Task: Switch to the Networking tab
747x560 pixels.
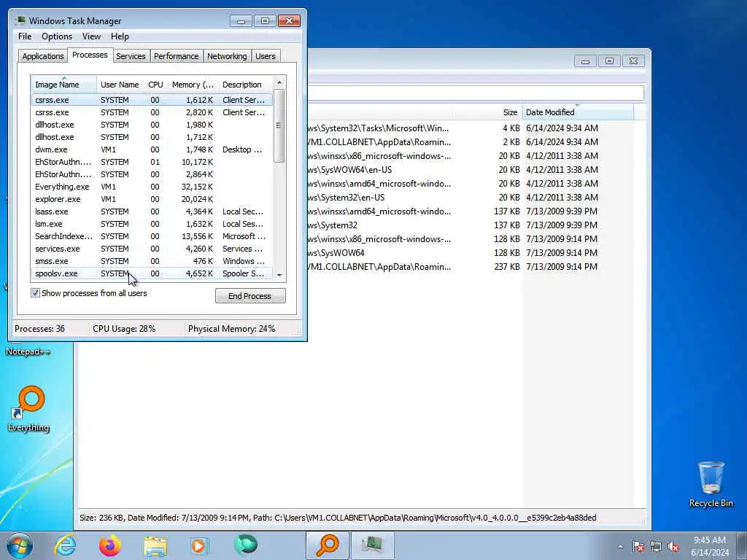Action: coord(227,55)
